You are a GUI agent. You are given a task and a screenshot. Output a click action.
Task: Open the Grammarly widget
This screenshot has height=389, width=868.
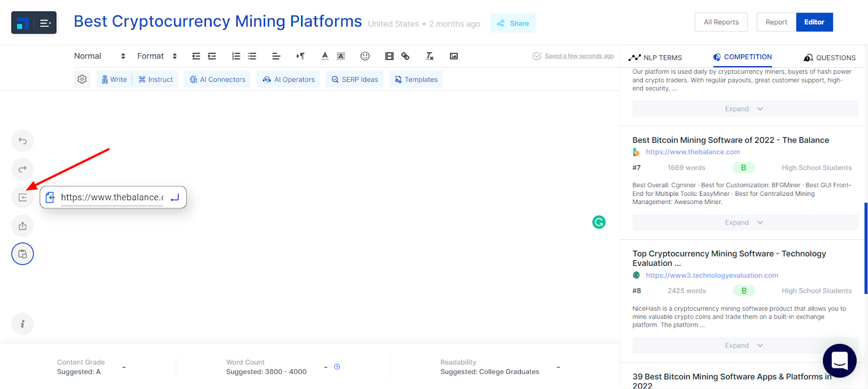(599, 222)
